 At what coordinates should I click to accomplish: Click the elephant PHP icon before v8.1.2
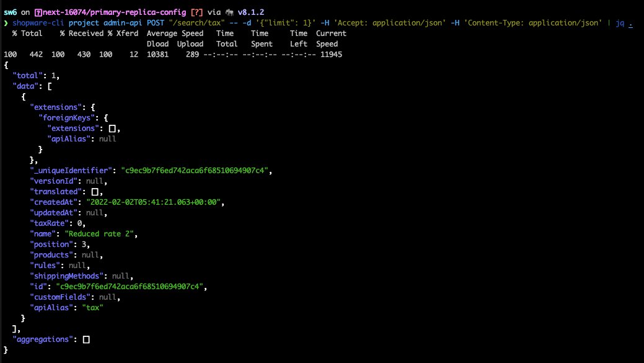[229, 12]
